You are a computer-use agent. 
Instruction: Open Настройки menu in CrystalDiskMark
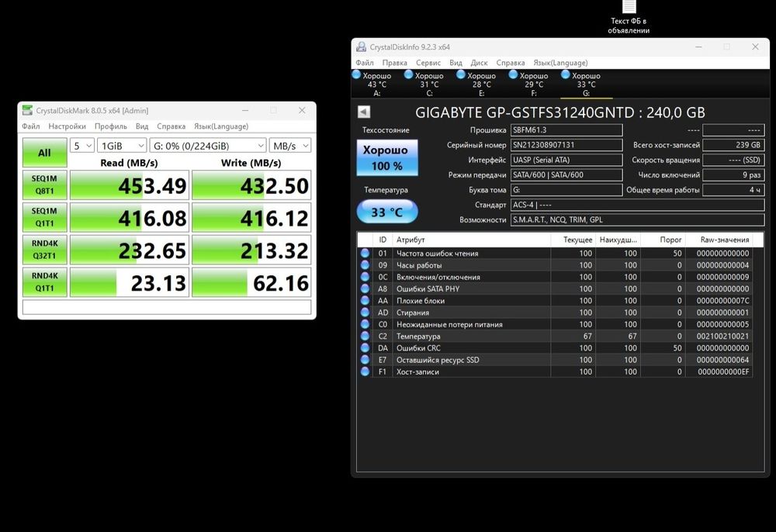[67, 126]
